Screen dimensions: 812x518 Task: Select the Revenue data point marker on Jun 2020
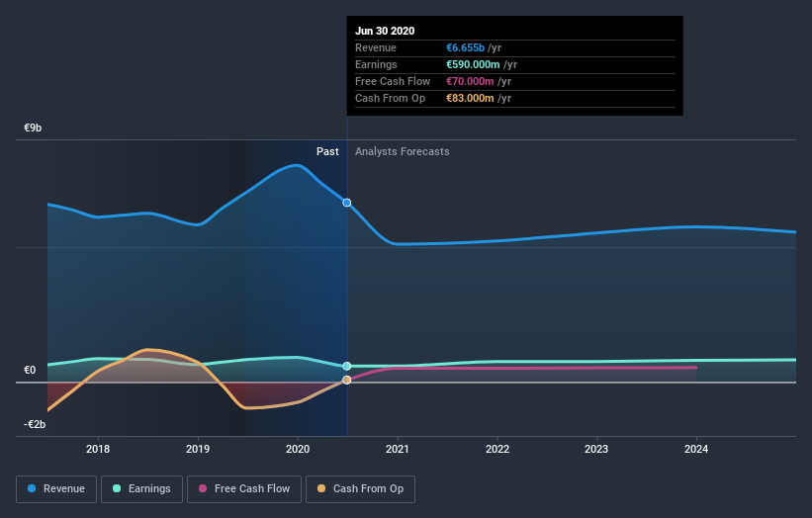(x=347, y=203)
